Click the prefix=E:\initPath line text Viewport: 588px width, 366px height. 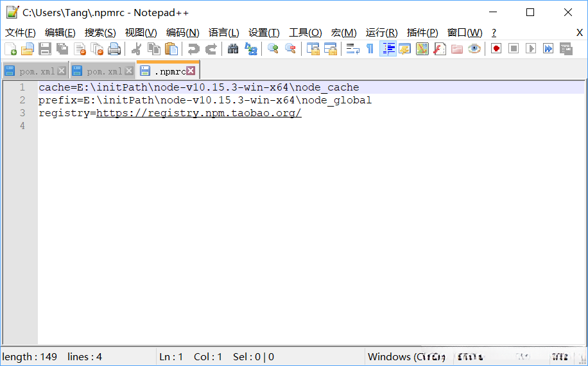pyautogui.click(x=205, y=100)
